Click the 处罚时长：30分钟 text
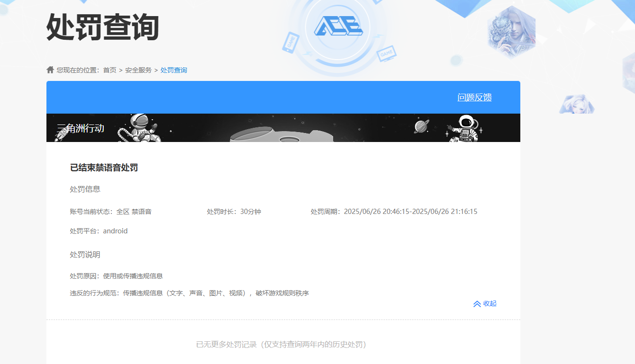This screenshot has height=364, width=635. [234, 212]
